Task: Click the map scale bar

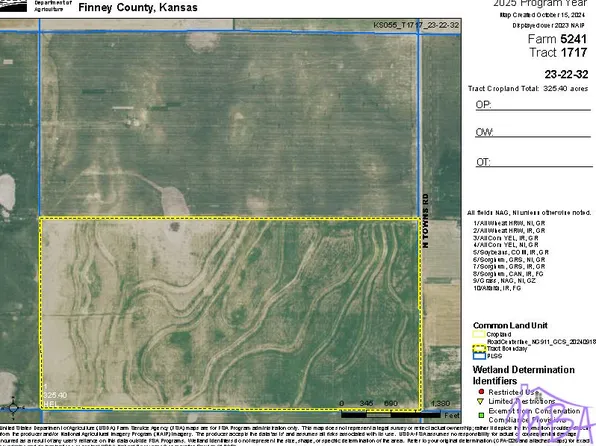Action: (x=391, y=415)
